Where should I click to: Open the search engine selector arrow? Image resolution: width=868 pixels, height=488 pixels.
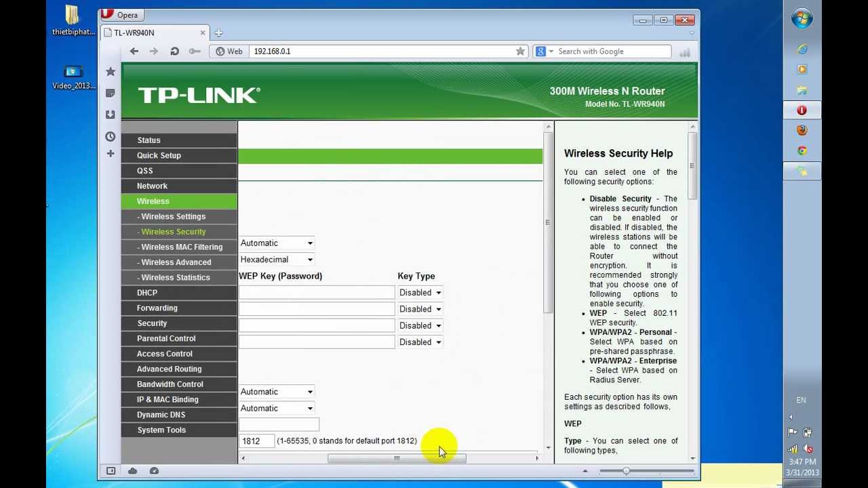[x=551, y=52]
